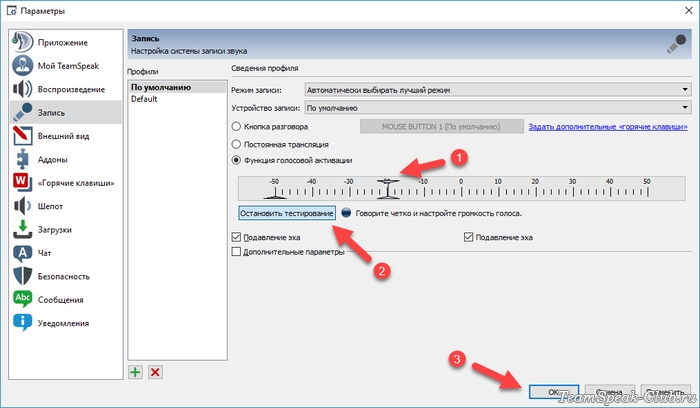Switch to the Воспроизведение section
The image size is (700, 408).
coord(66,89)
